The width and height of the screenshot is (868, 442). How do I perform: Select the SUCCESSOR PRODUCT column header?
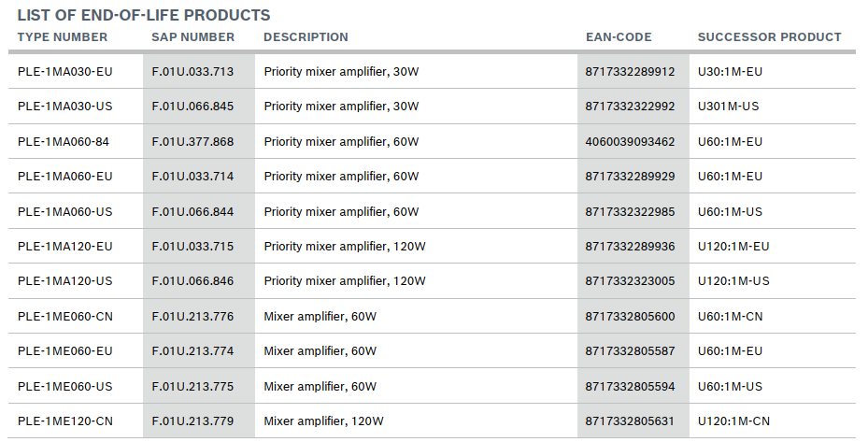click(769, 37)
